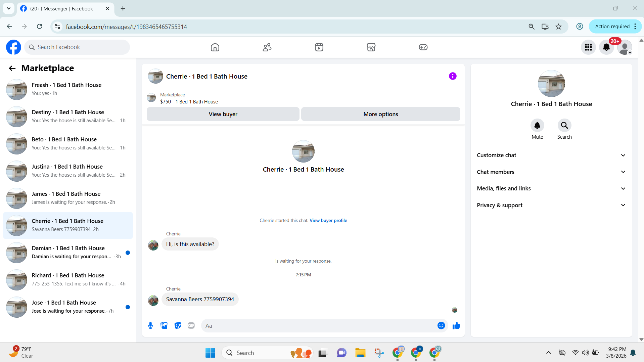This screenshot has width=644, height=362.
Task: Open the Friends icon in top navigation
Action: [x=267, y=47]
